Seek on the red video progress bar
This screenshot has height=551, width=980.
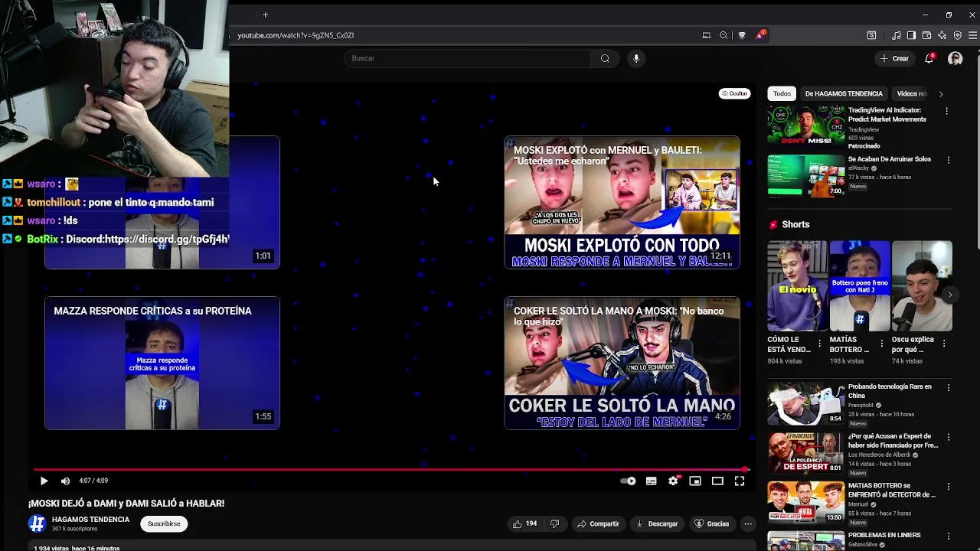coord(390,469)
